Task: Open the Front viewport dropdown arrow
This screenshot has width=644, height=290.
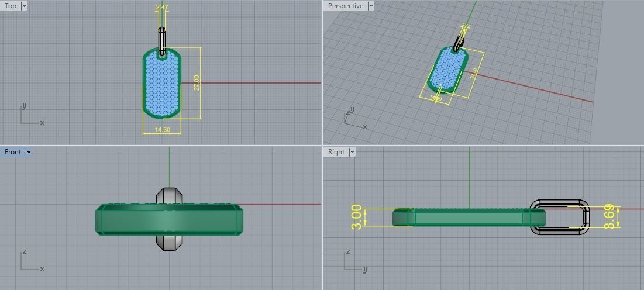Action: (x=28, y=152)
